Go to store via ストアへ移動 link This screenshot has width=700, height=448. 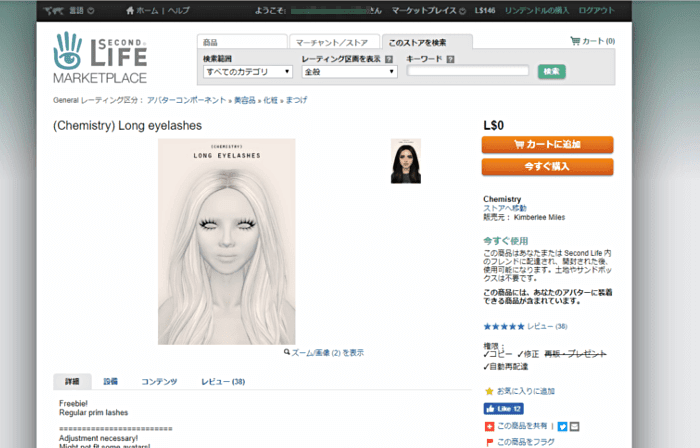505,208
